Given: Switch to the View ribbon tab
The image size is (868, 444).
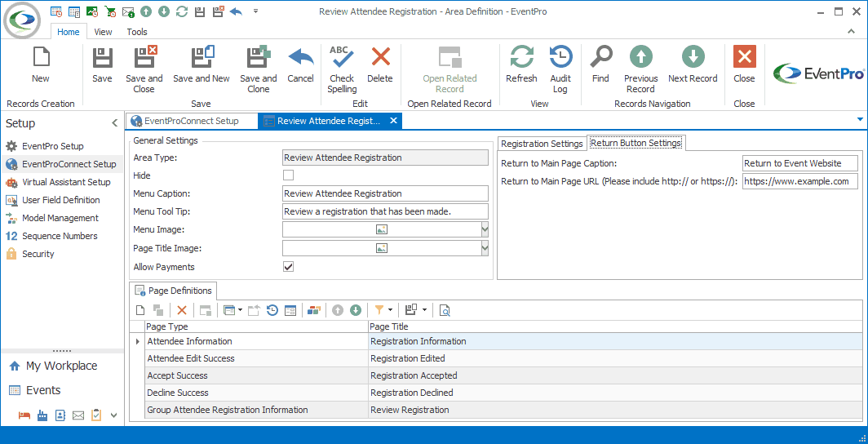Looking at the screenshot, I should [x=103, y=32].
